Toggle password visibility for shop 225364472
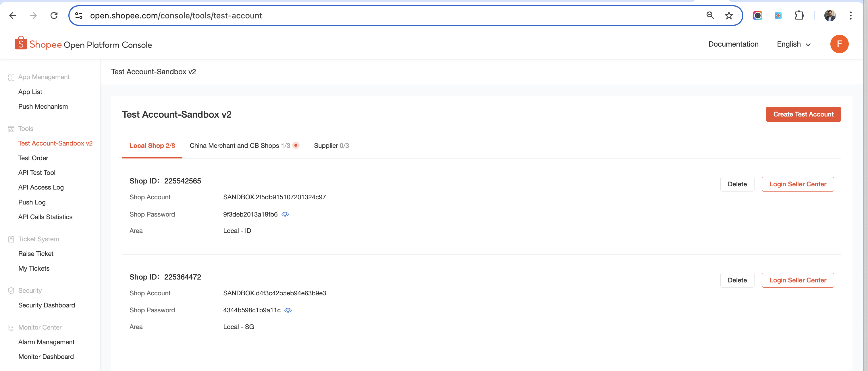This screenshot has width=868, height=371. [x=288, y=310]
